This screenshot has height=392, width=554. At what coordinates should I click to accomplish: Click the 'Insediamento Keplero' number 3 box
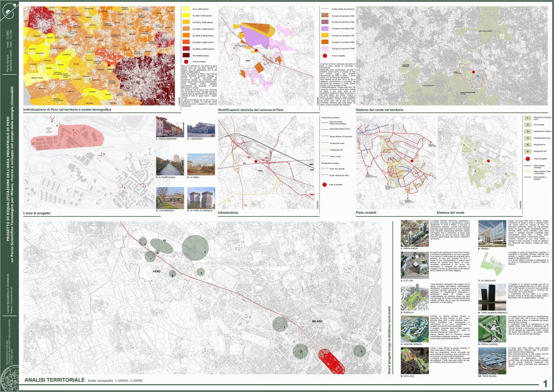pyautogui.click(x=528, y=131)
